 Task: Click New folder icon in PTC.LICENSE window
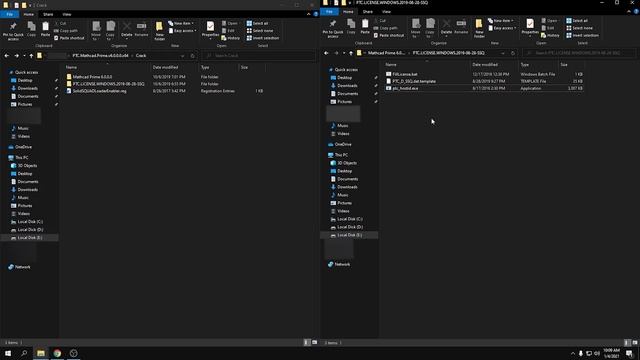(479, 28)
